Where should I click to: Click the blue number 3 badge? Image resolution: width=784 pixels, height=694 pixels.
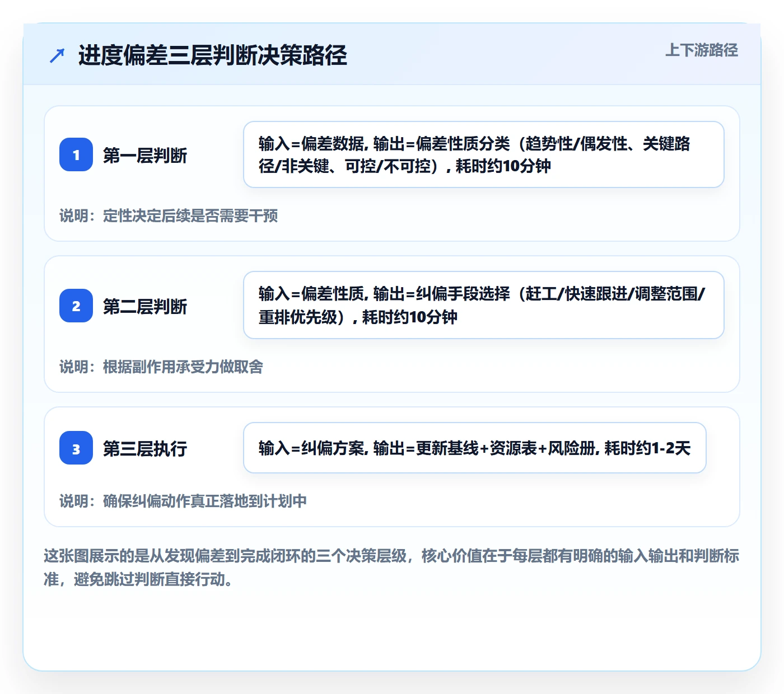[76, 448]
